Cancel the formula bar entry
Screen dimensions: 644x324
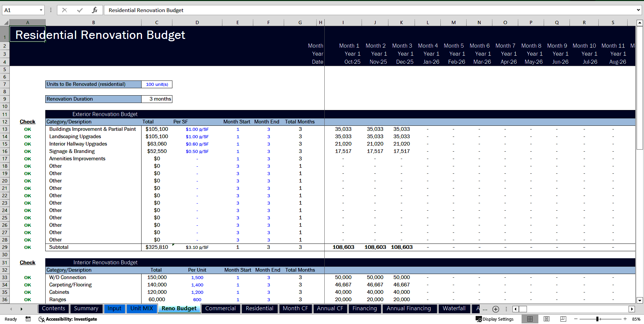[x=64, y=10]
